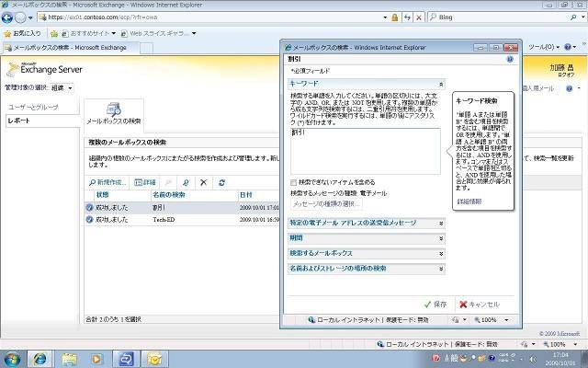This screenshot has width=588, height=368.
Task: Click the restart search magnifier toolbar icon
Action: click(x=186, y=182)
